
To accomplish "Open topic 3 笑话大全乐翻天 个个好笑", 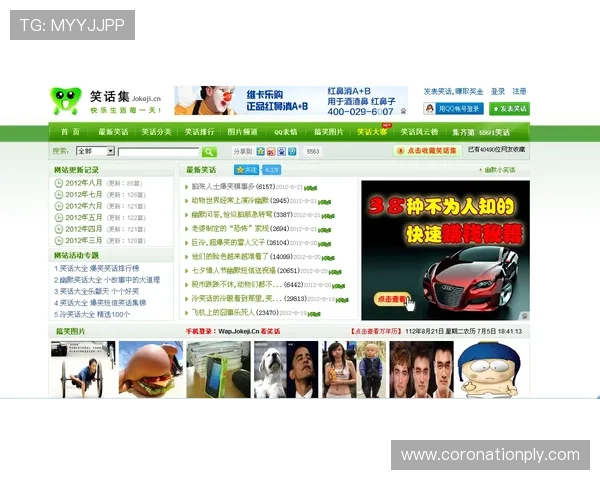I will pos(96,291).
